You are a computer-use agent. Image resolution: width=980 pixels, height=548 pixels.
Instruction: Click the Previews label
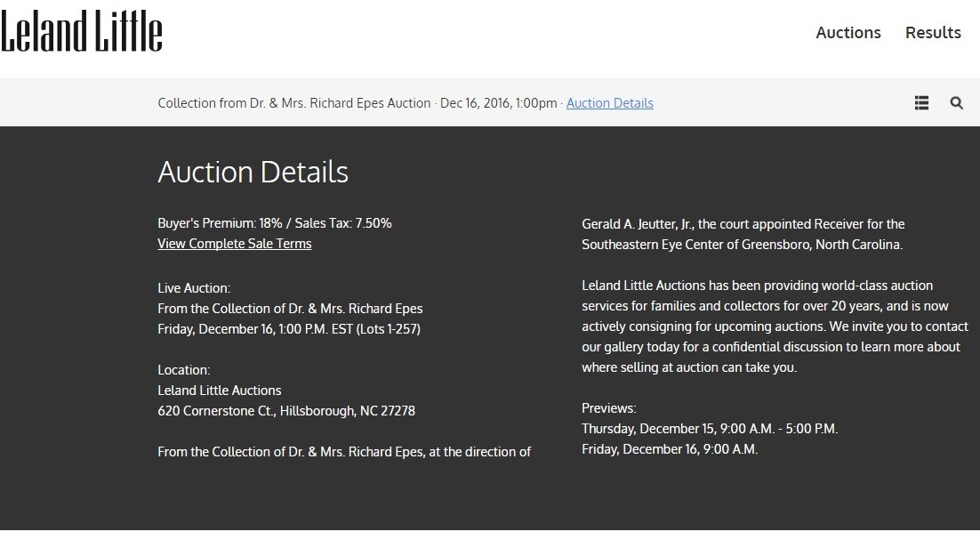click(609, 408)
